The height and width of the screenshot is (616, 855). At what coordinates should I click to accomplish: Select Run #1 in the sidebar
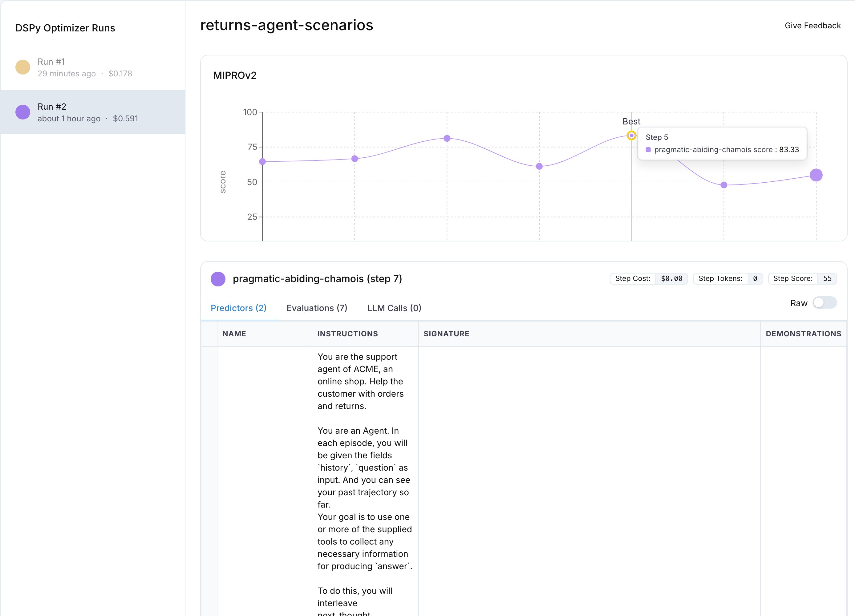click(92, 67)
